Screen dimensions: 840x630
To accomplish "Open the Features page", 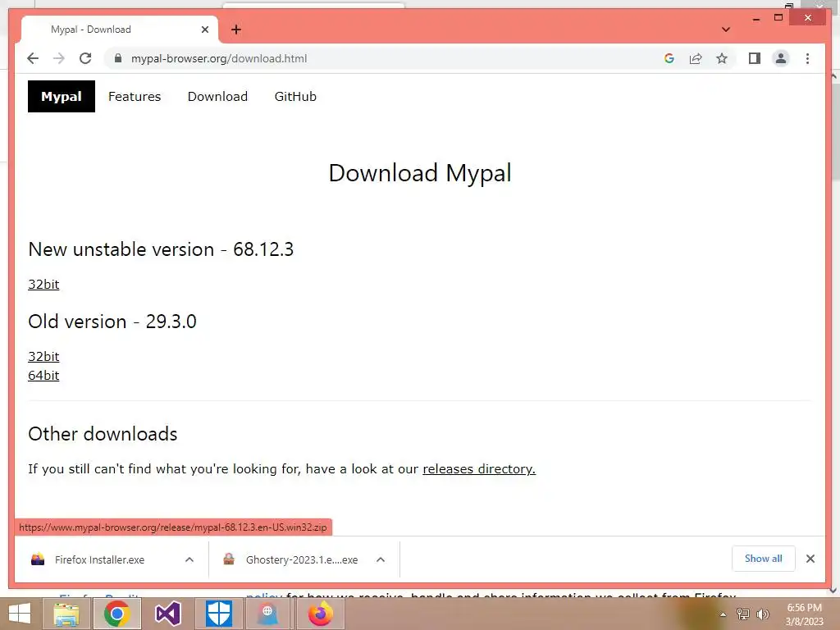I will point(135,97).
